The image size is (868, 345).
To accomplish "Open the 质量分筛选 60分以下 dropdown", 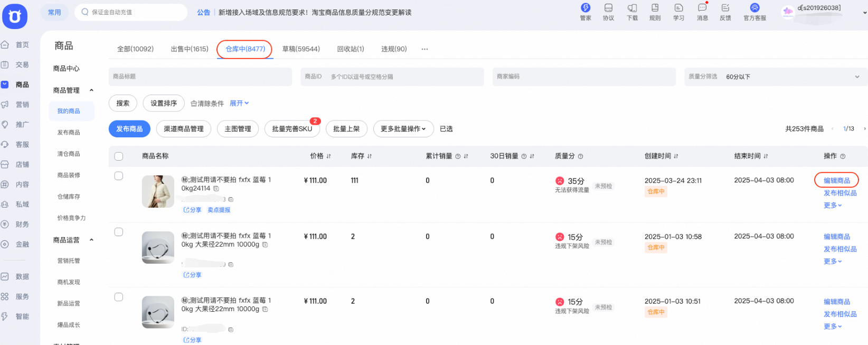I will click(776, 77).
